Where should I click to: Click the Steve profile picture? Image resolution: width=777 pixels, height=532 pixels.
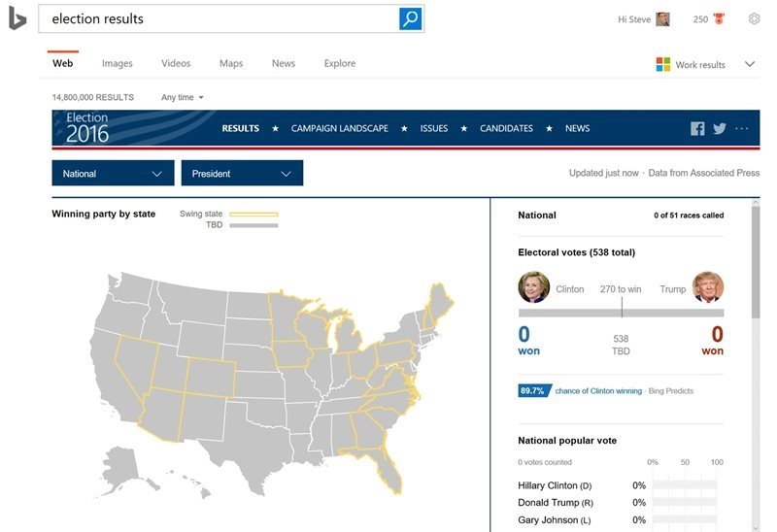[x=663, y=18]
